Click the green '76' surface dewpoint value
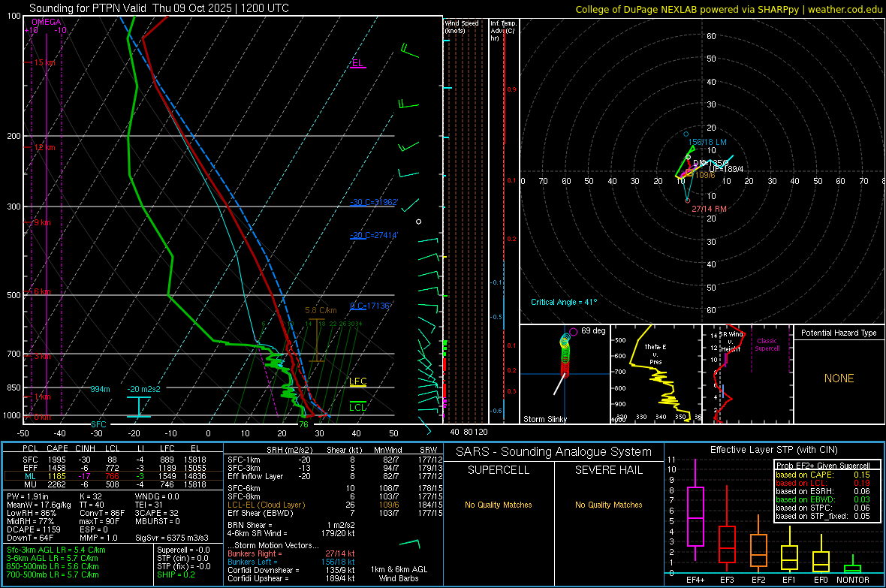The image size is (886, 588). (303, 424)
